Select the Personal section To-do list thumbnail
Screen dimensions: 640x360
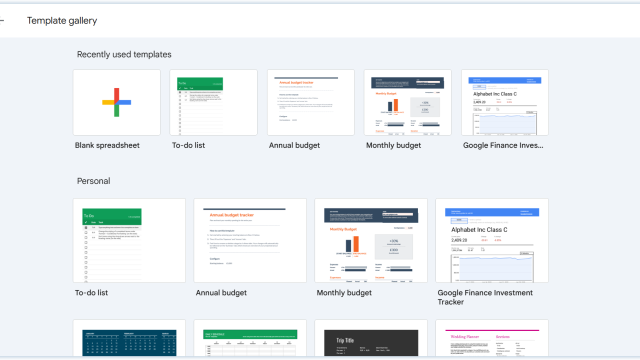pos(129,240)
